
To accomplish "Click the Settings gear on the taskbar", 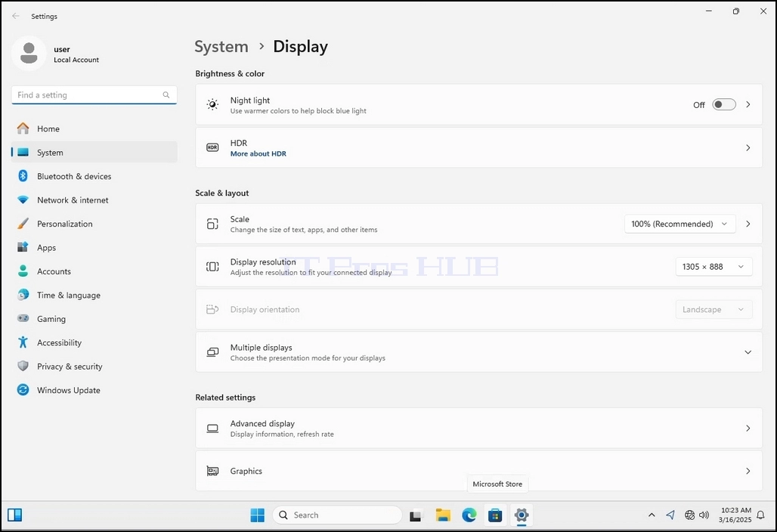I will click(x=522, y=515).
